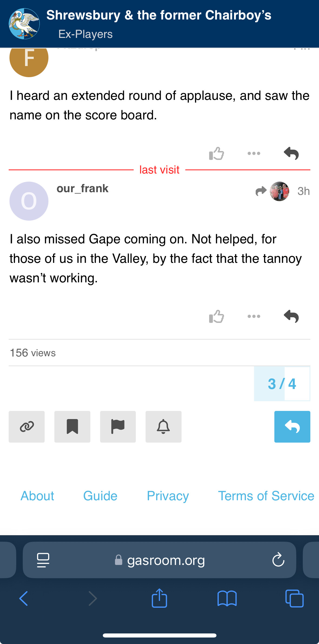
Task: Reply to our_frank's post with arrow icon
Action: click(291, 316)
